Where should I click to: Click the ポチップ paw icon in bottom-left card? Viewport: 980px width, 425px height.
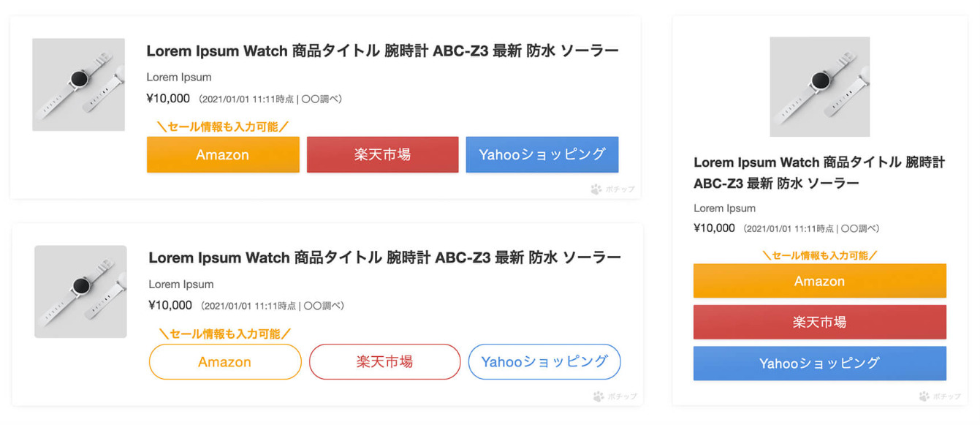pyautogui.click(x=599, y=396)
